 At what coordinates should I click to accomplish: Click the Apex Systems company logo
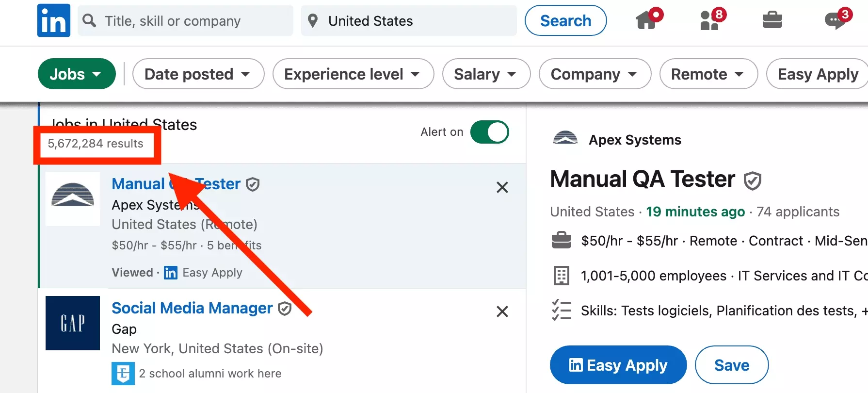pyautogui.click(x=565, y=138)
